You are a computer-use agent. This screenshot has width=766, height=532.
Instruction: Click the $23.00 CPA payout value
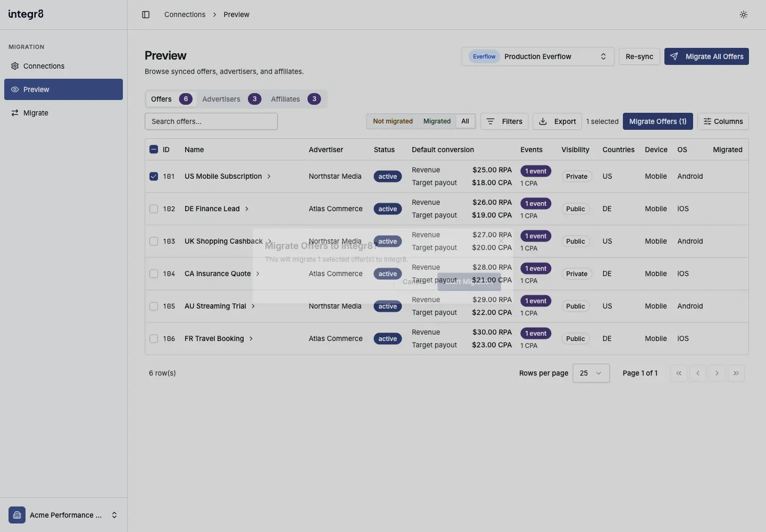[x=492, y=345]
